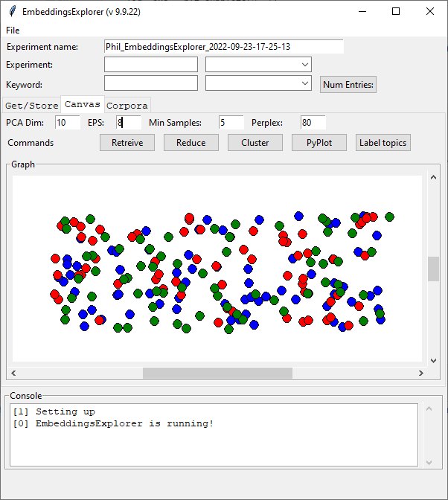The image size is (448, 500).
Task: Click the Retreive button
Action: click(x=127, y=143)
